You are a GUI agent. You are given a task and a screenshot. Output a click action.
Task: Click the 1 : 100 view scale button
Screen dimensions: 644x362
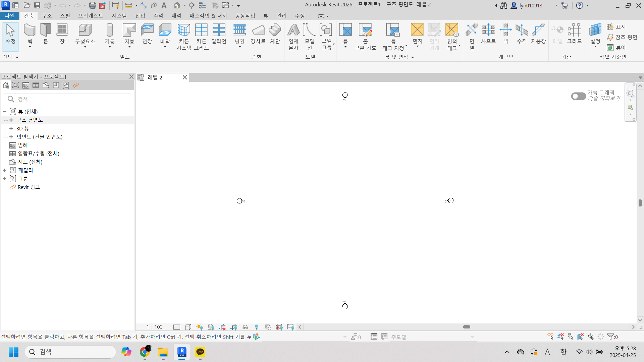pos(154,327)
